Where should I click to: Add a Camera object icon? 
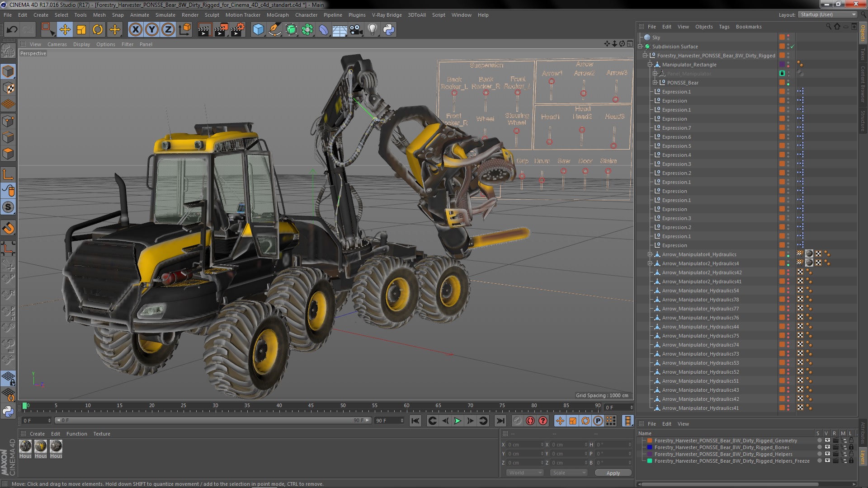click(x=356, y=30)
